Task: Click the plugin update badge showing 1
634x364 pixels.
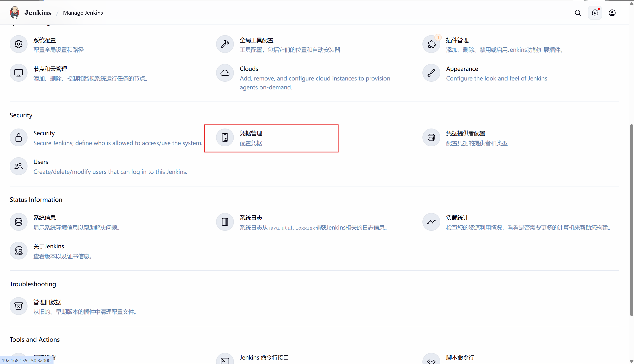Action: (x=438, y=37)
